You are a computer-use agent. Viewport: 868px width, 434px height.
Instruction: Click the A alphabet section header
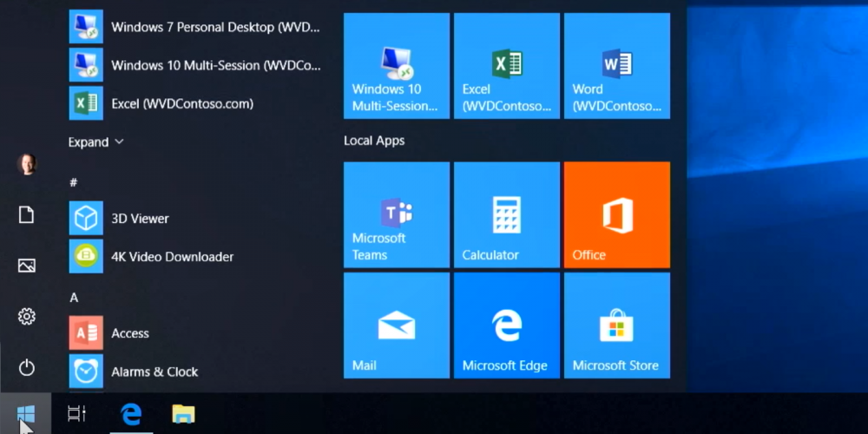74,298
